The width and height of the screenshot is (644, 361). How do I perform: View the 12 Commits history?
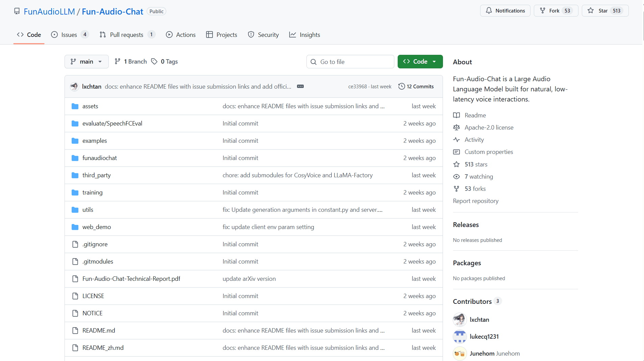[416, 87]
